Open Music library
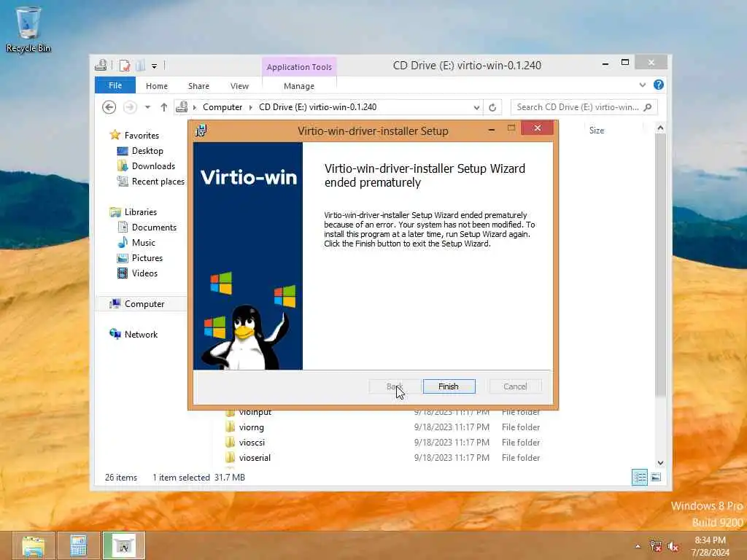 pos(144,243)
